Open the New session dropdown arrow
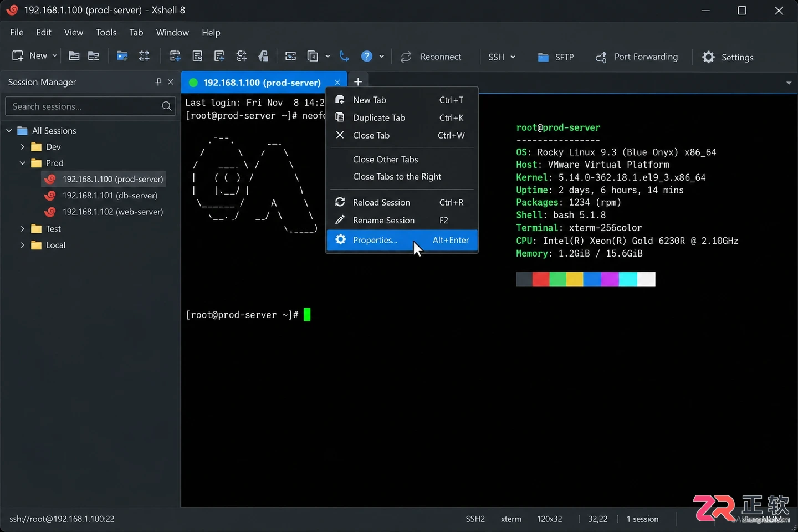The width and height of the screenshot is (798, 532). [55, 56]
